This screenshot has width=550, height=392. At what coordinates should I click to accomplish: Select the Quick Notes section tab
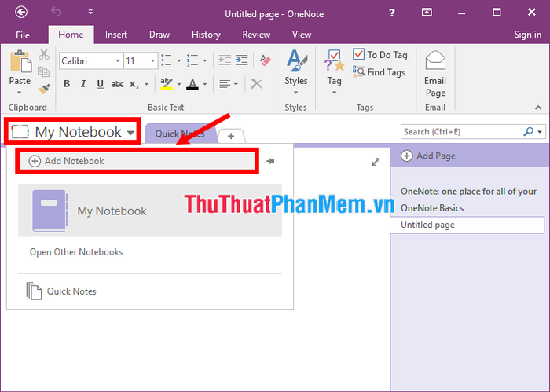click(x=180, y=134)
